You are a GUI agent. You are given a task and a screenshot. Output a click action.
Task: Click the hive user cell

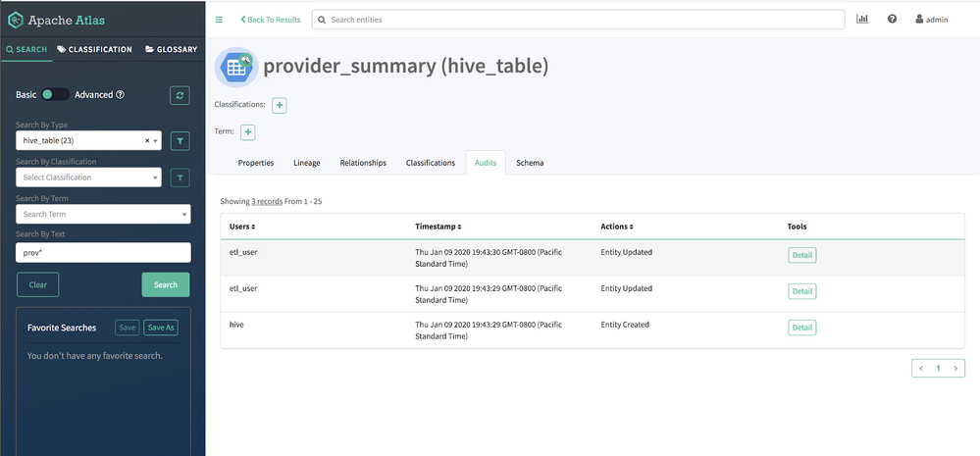(x=236, y=325)
